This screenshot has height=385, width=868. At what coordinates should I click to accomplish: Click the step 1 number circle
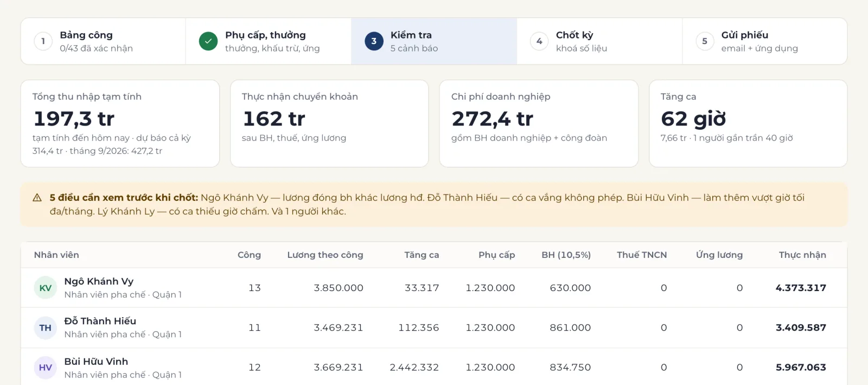point(43,41)
